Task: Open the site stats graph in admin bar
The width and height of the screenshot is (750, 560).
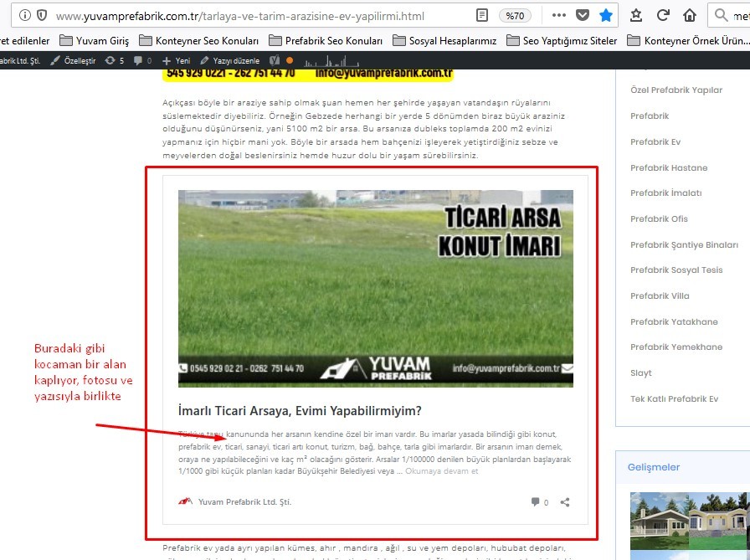Action: coord(331,61)
